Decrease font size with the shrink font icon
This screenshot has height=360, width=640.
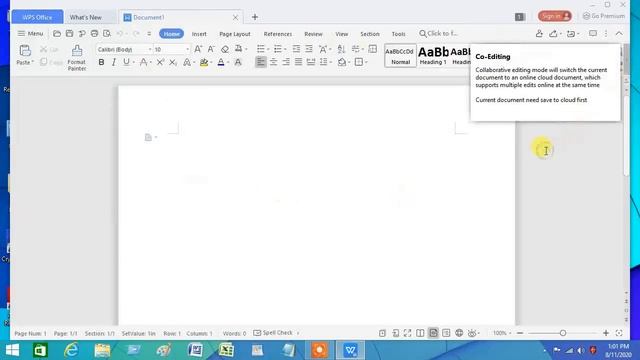[x=211, y=49]
